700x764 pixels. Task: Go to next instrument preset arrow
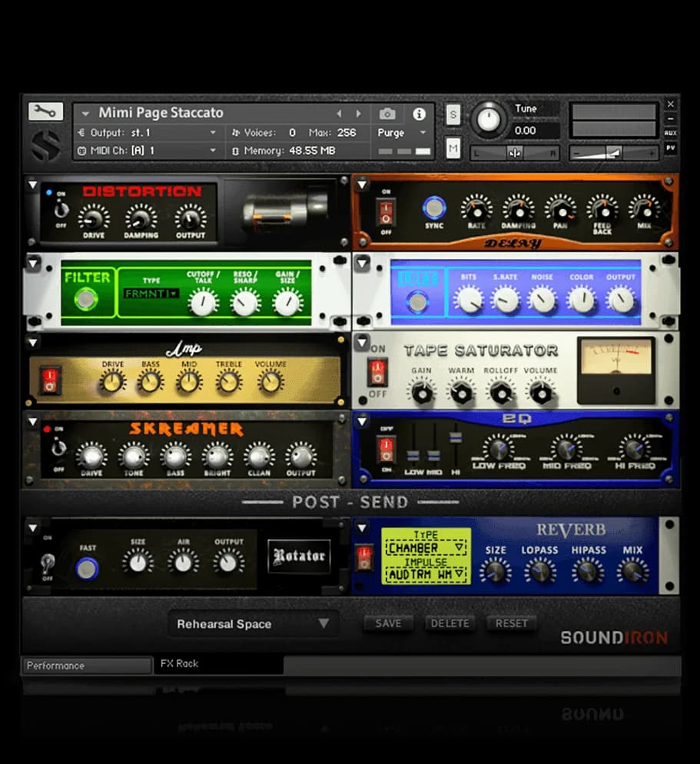tap(358, 114)
